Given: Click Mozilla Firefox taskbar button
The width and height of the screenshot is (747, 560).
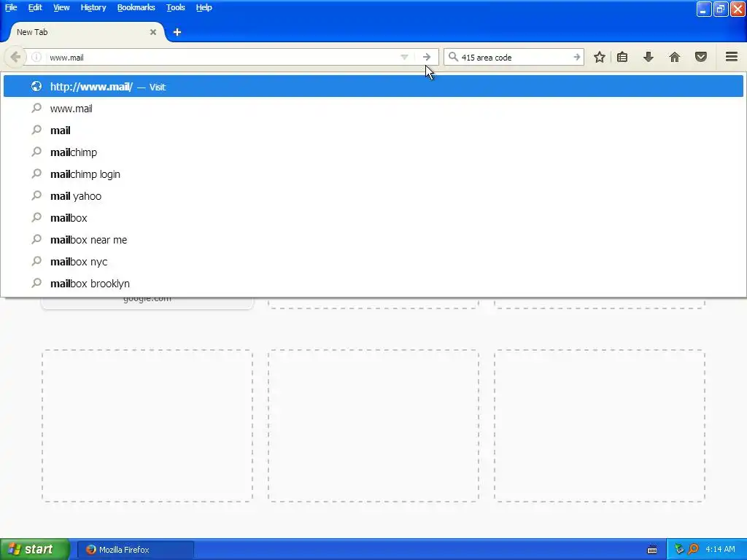Looking at the screenshot, I should [135, 550].
